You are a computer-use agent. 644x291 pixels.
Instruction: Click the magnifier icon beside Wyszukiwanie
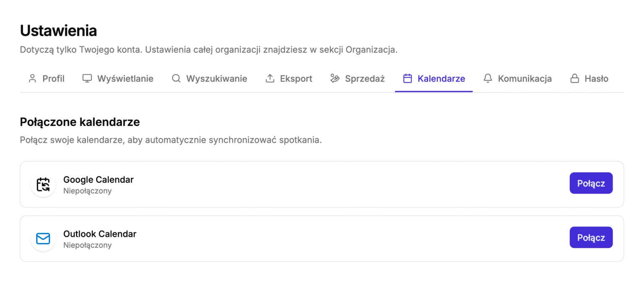pyautogui.click(x=177, y=79)
